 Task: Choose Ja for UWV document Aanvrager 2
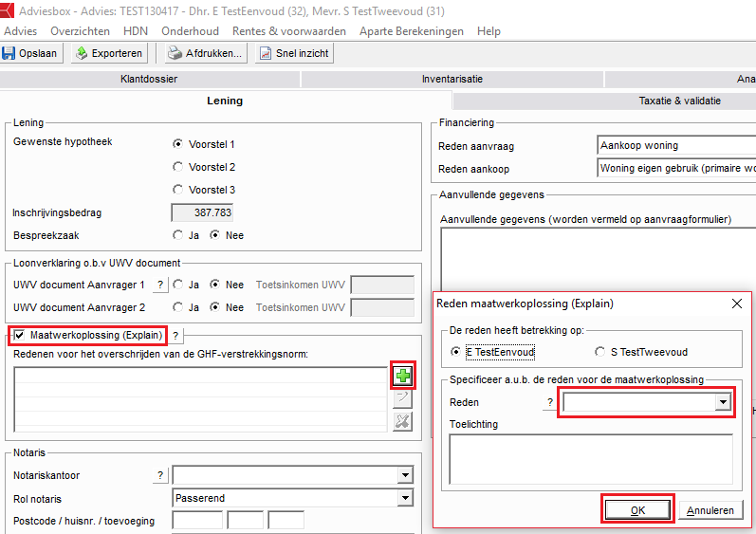tap(178, 307)
